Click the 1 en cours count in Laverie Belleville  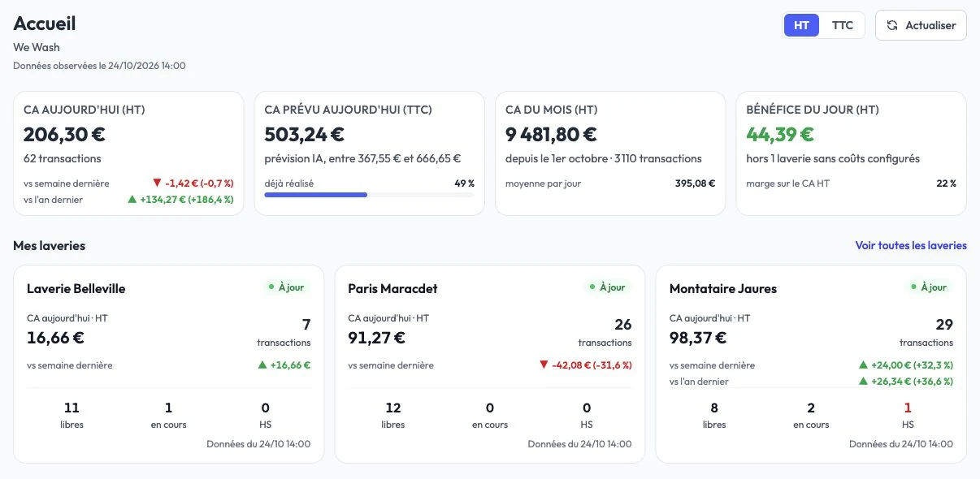coord(168,408)
